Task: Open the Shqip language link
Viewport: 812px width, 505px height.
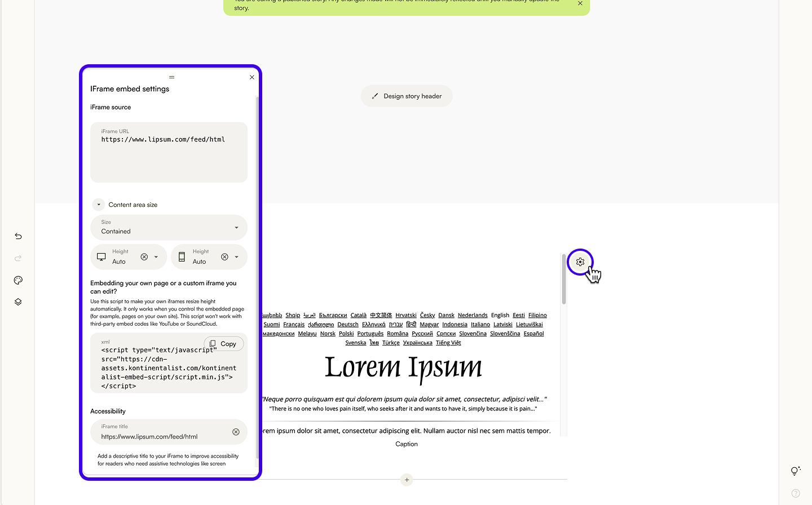Action: pyautogui.click(x=293, y=316)
